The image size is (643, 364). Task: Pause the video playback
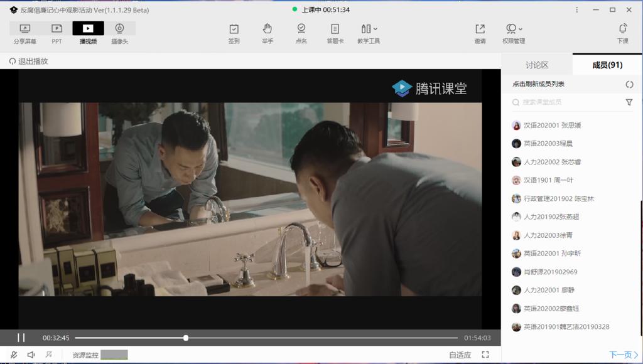21,338
